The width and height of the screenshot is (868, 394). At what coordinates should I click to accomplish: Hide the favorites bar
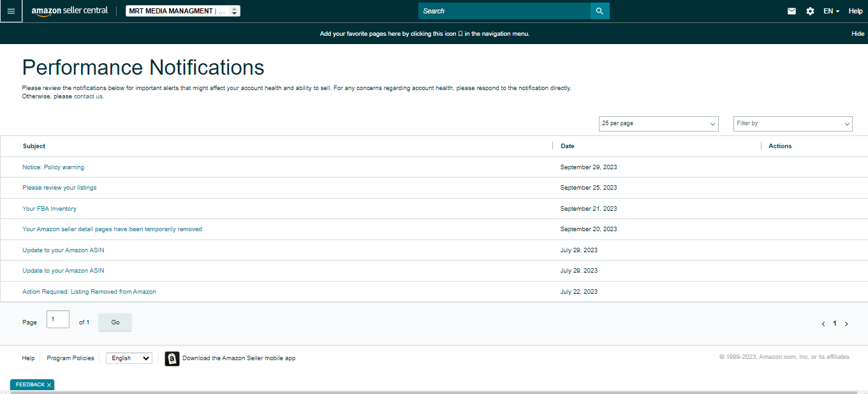coord(858,33)
